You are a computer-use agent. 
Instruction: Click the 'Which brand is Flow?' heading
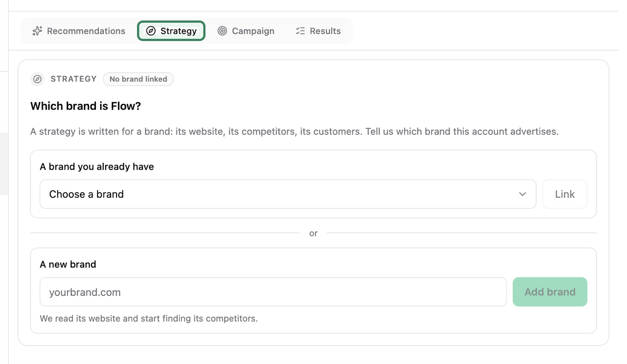(x=85, y=106)
